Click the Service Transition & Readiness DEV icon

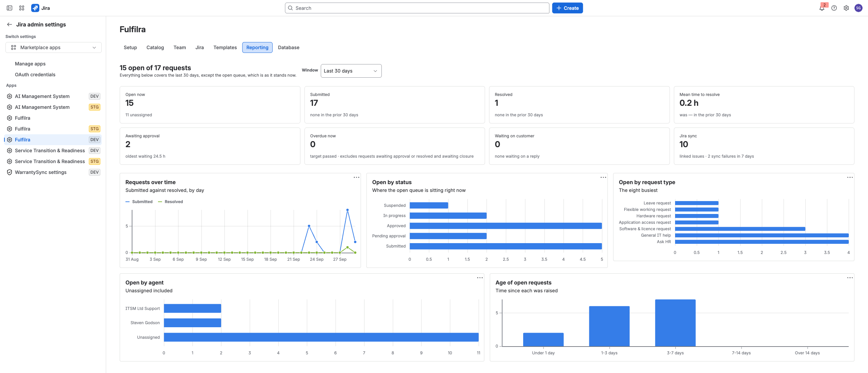pos(9,151)
